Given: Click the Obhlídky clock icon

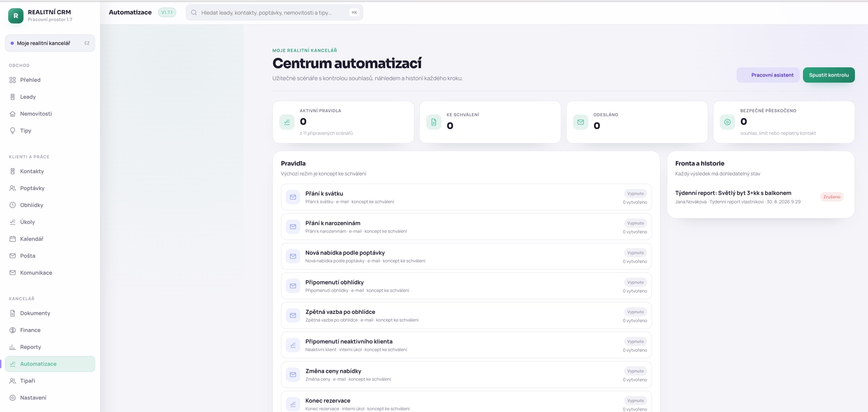Looking at the screenshot, I should [13, 205].
